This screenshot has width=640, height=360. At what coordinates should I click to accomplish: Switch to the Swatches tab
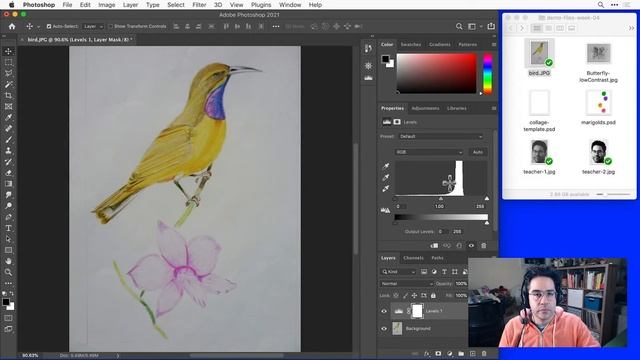[x=411, y=44]
